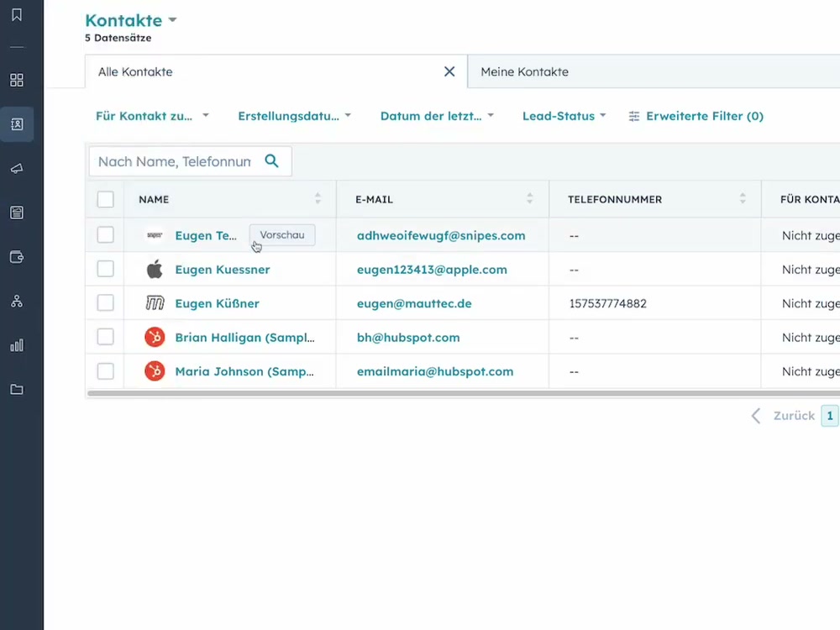
Task: Open the email link eugen@mauttec.de
Action: 413,303
